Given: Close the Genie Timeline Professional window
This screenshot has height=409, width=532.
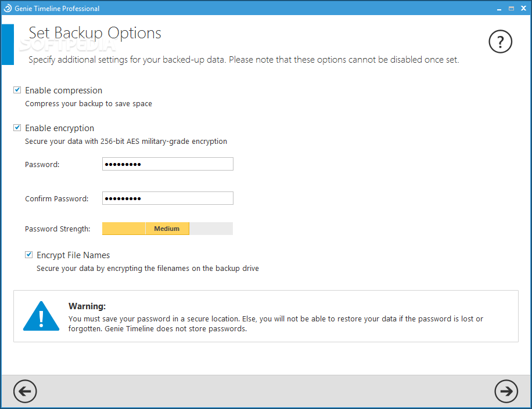Looking at the screenshot, I should pyautogui.click(x=523, y=9).
